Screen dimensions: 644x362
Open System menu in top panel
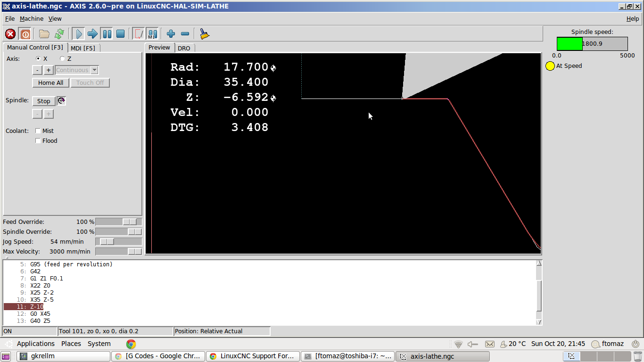[99, 344]
